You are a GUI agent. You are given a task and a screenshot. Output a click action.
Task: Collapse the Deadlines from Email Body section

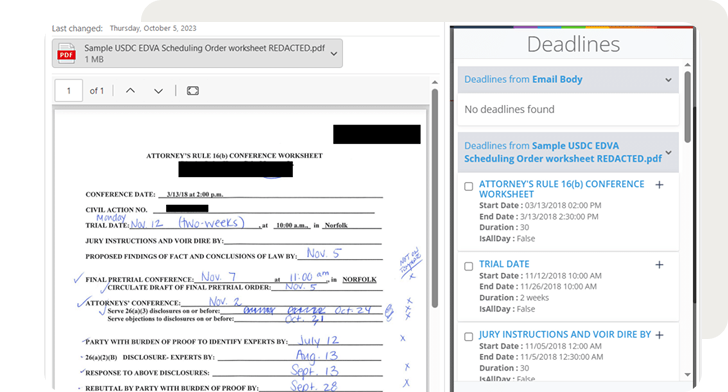(x=668, y=80)
